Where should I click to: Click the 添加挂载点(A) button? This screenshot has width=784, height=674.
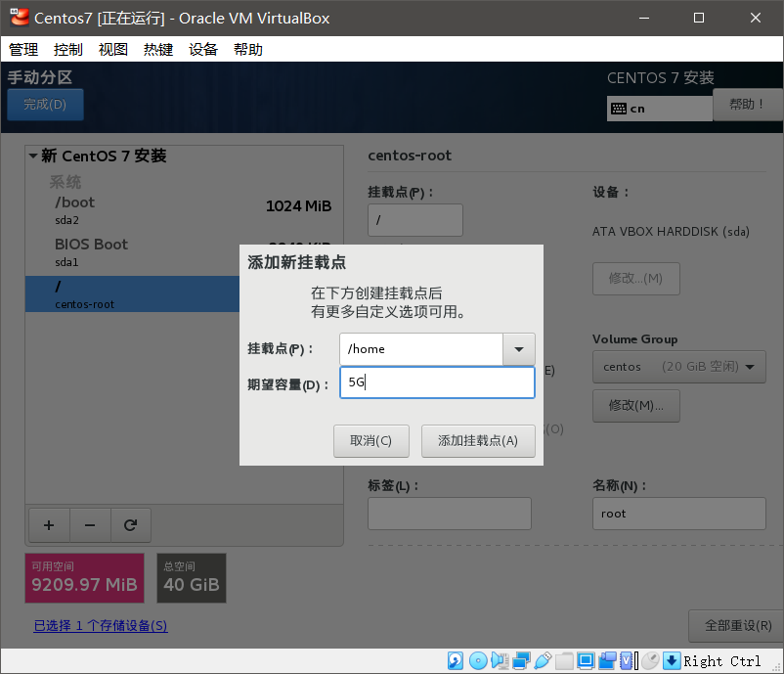click(x=478, y=441)
